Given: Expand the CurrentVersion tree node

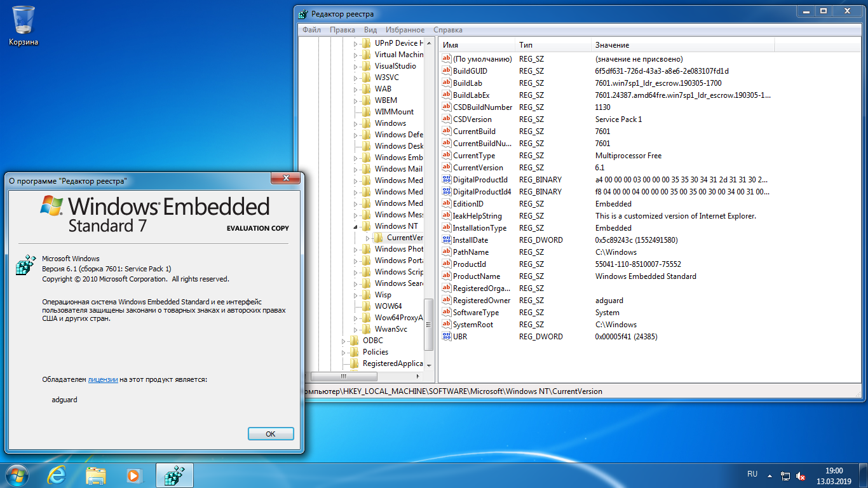Looking at the screenshot, I should pyautogui.click(x=368, y=238).
